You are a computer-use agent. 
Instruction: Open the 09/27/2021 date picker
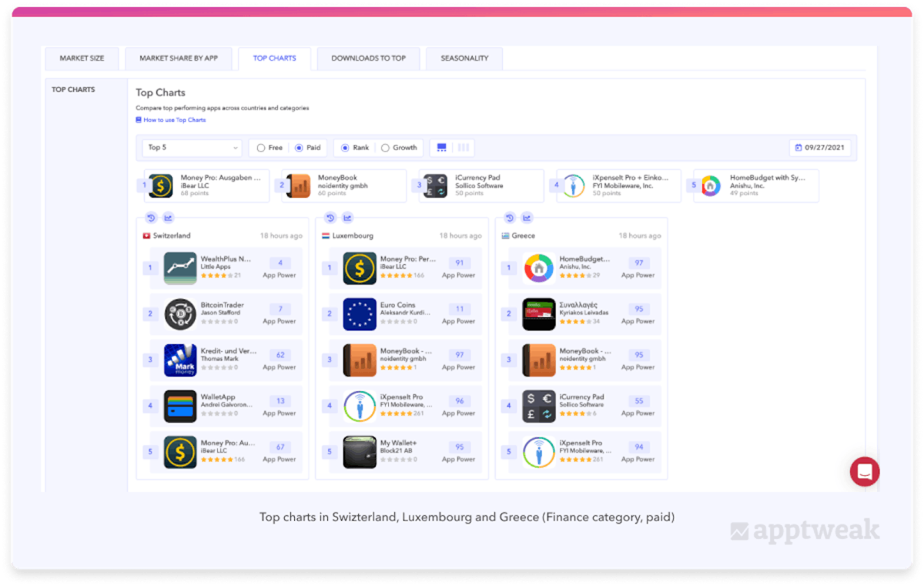[820, 148]
